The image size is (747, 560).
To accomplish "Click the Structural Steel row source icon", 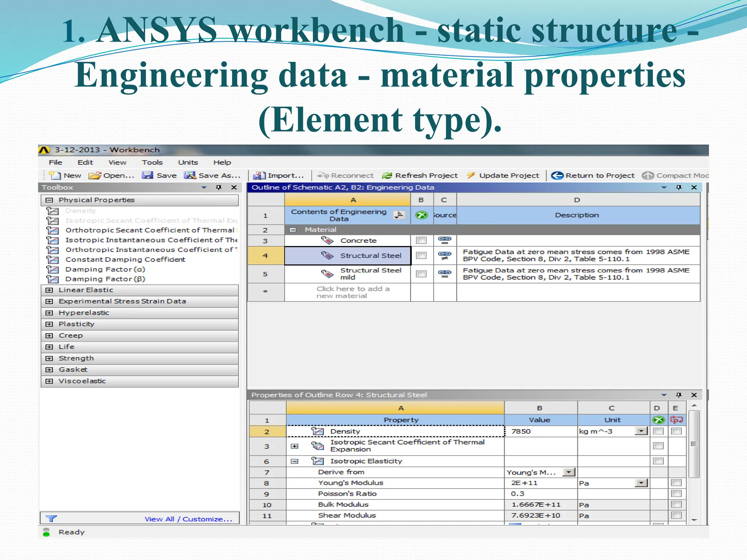I will click(445, 255).
